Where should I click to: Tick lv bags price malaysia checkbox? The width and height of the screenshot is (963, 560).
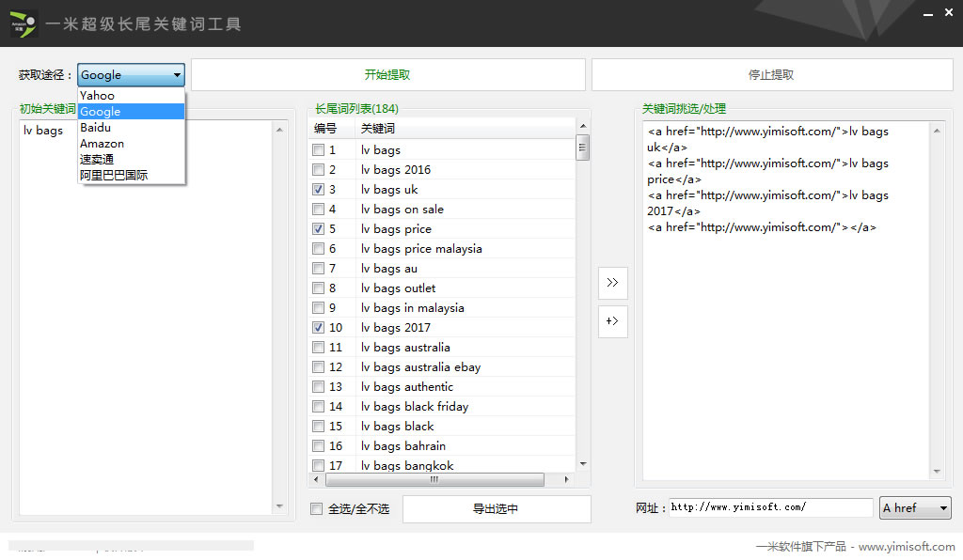(318, 248)
